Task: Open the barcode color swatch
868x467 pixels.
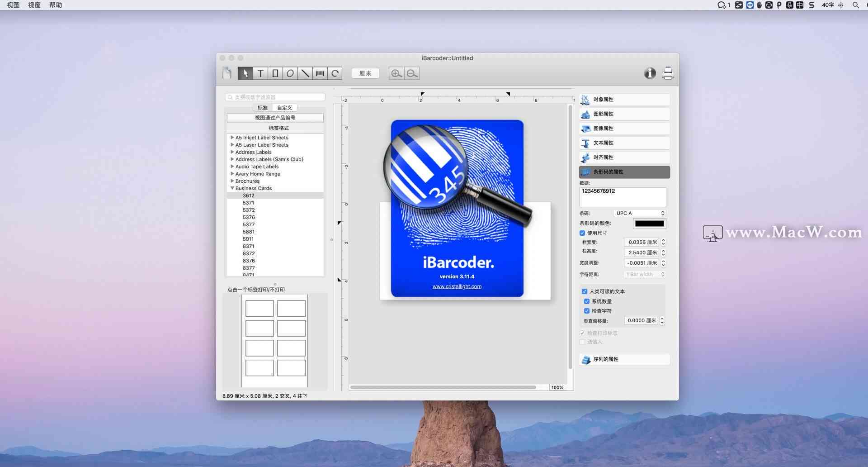Action: tap(649, 224)
